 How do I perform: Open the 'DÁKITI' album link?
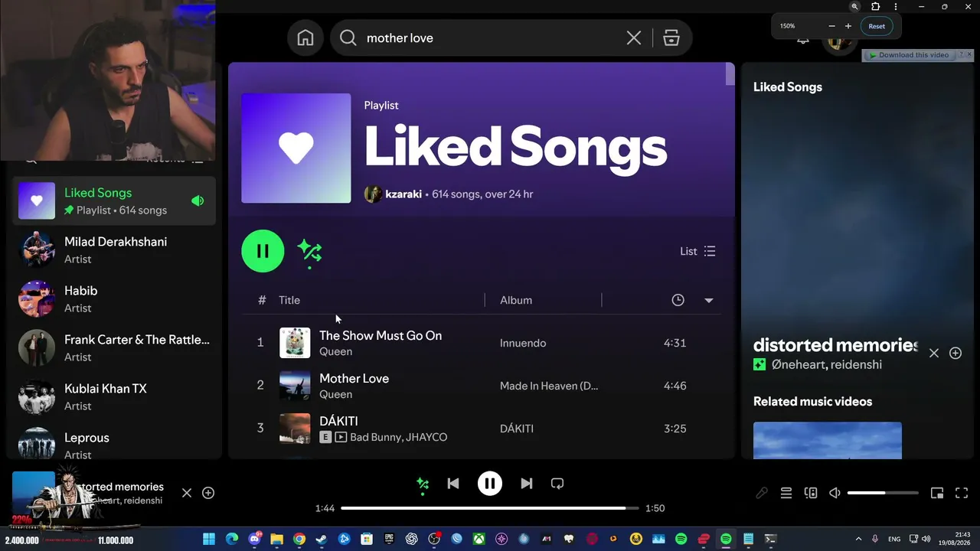tap(517, 429)
